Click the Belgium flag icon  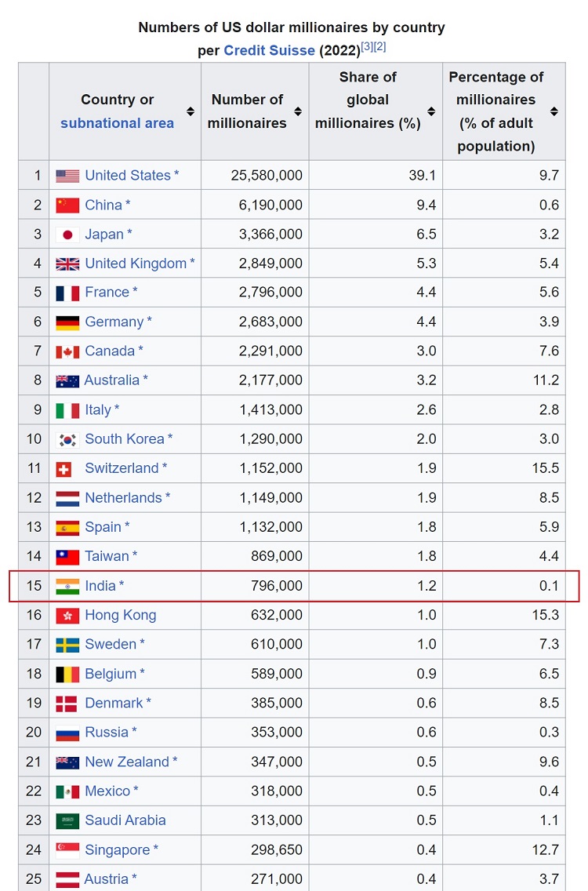tap(67, 675)
